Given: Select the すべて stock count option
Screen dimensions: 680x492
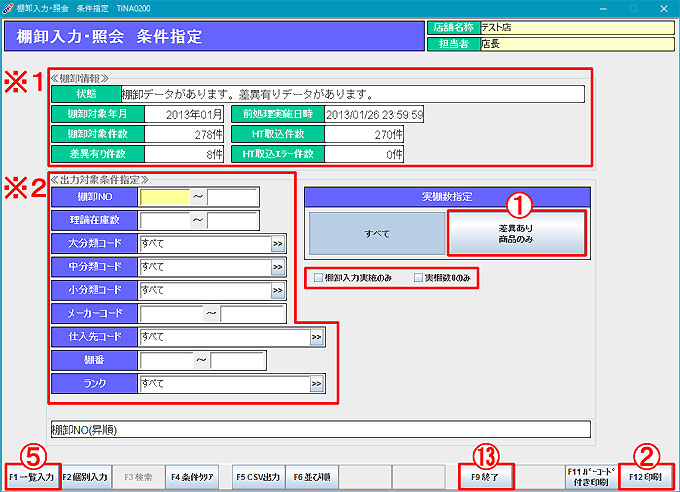Looking at the screenshot, I should pos(375,232).
